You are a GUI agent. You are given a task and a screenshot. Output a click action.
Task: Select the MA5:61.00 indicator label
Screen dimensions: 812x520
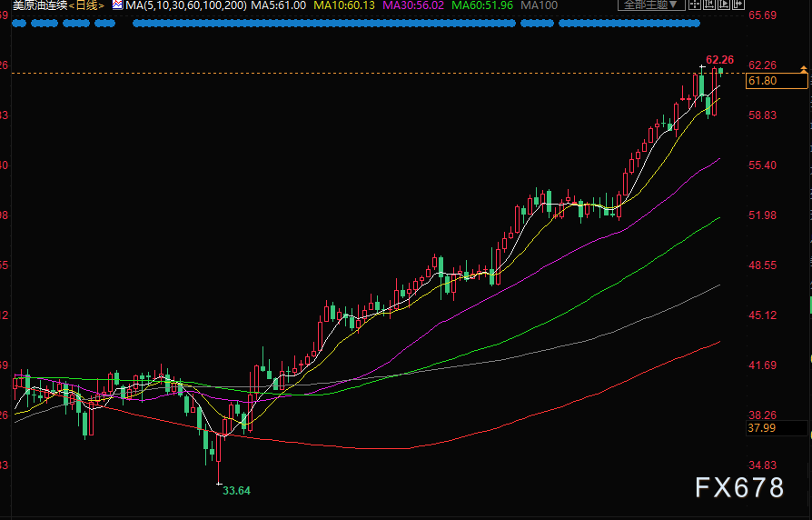278,5
